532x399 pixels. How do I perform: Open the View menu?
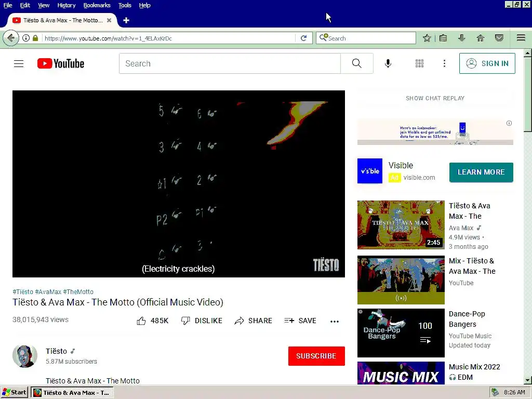44,5
